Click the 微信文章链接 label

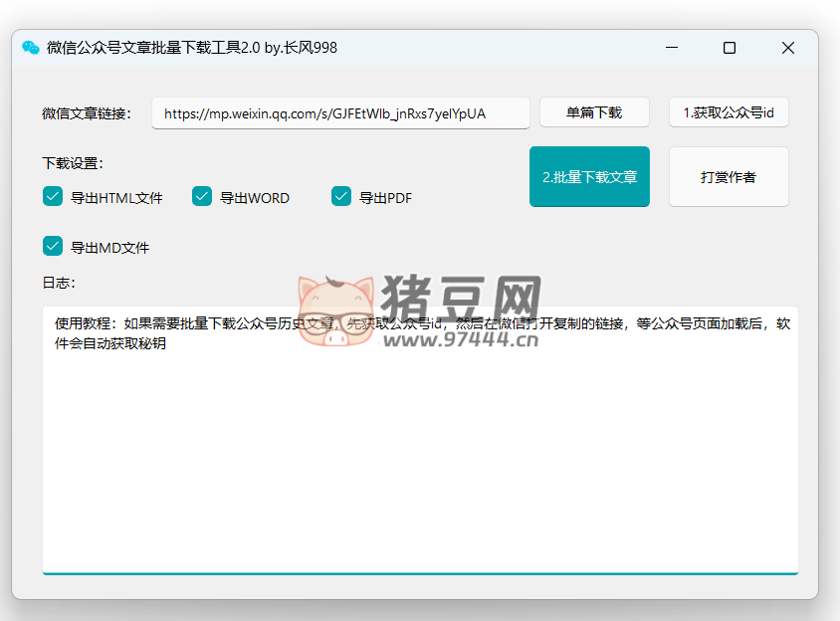[x=87, y=113]
